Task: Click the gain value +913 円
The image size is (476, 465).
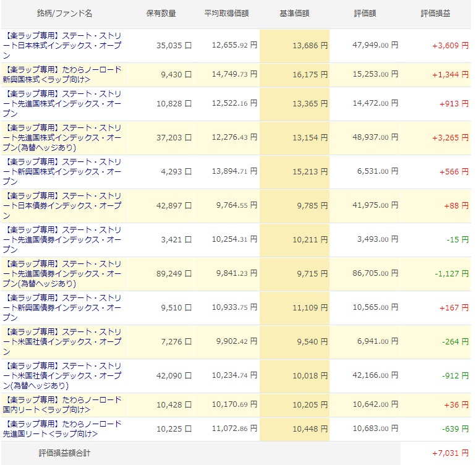Action: (454, 104)
